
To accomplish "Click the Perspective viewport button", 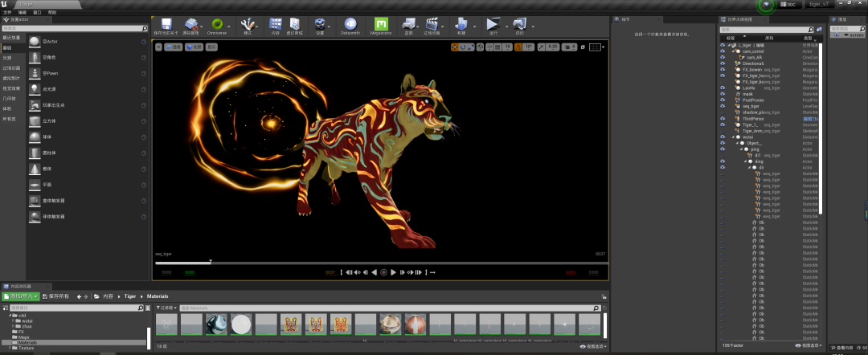I will 174,47.
